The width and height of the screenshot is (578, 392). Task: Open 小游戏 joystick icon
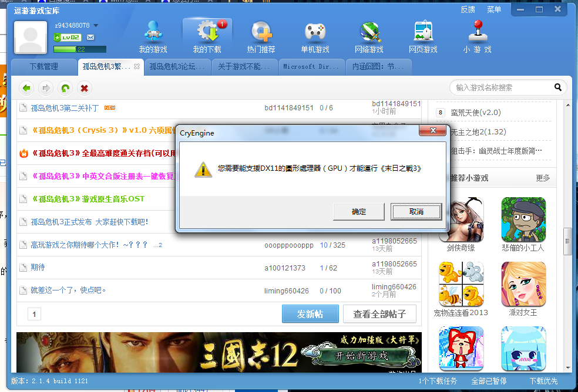[x=478, y=37]
